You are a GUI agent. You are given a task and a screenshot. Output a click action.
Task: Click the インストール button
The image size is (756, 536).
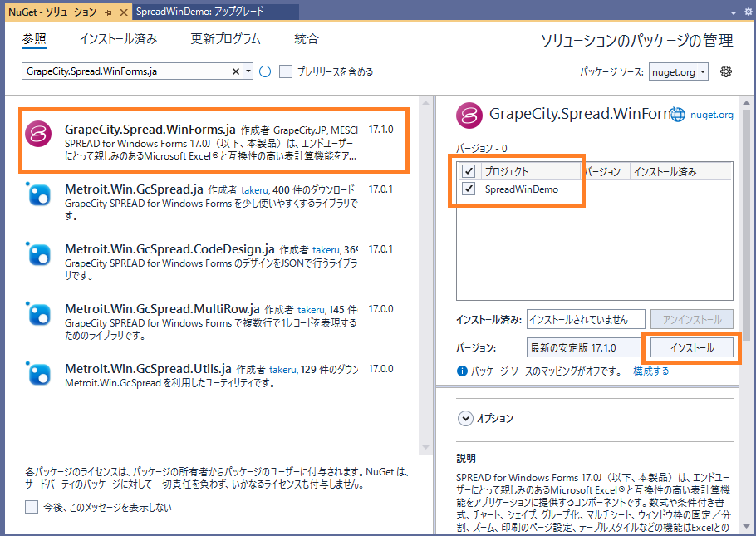point(692,348)
